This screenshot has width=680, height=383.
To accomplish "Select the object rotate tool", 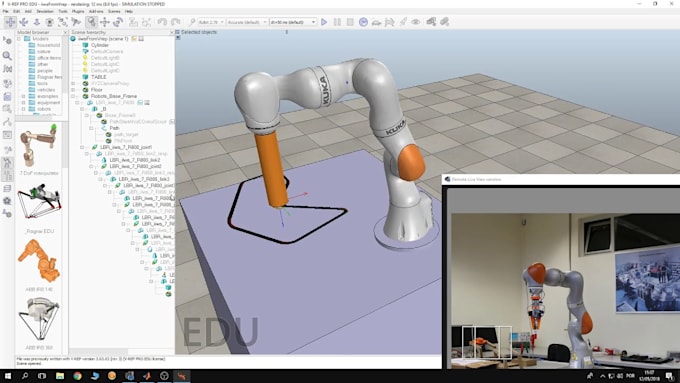I will click(x=118, y=22).
